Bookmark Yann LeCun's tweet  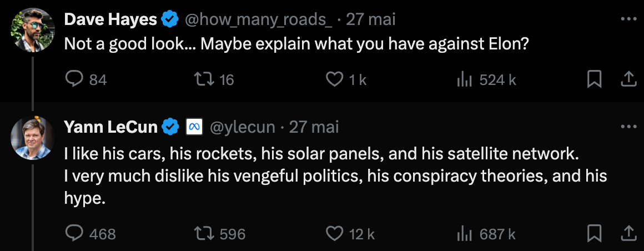pos(594,234)
